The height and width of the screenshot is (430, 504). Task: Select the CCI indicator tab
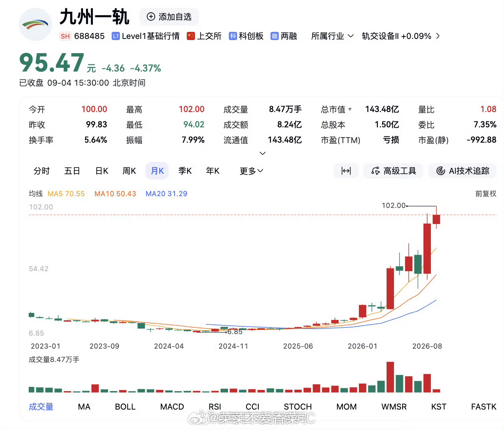pyautogui.click(x=252, y=407)
